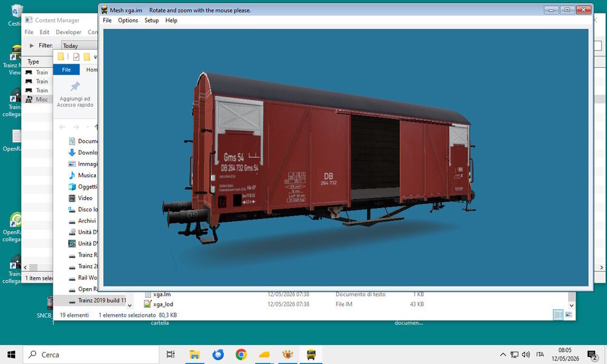This screenshot has width=607, height=364.
Task: Click the Properties checkmark icon in Explorer toolbar
Action: 76,57
